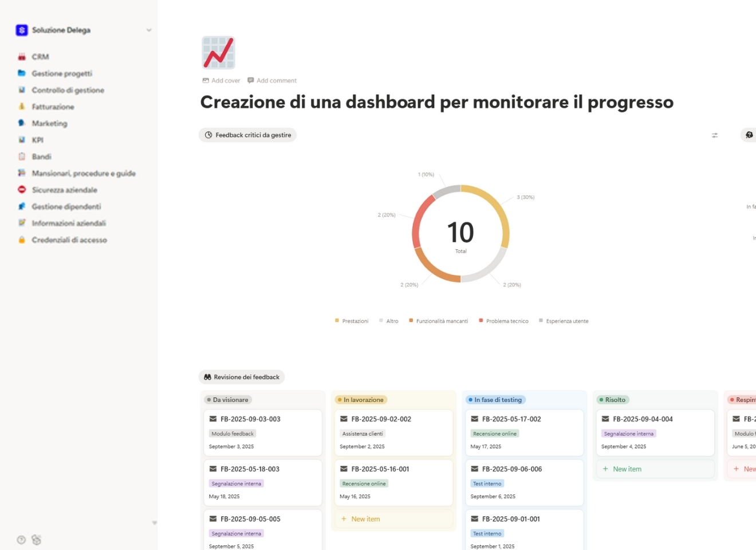Open the Soluzione Delega workspace switcher chevron
This screenshot has height=550, width=756.
(149, 30)
